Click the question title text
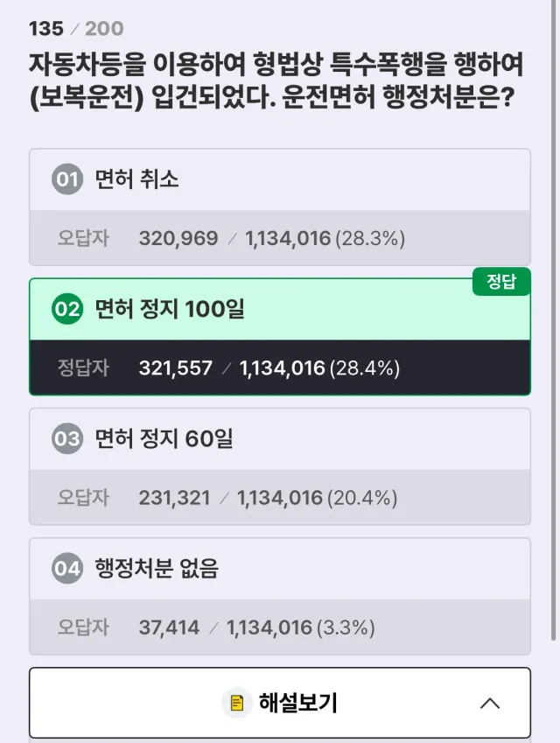Image resolution: width=560 pixels, height=743 pixels. 280,79
